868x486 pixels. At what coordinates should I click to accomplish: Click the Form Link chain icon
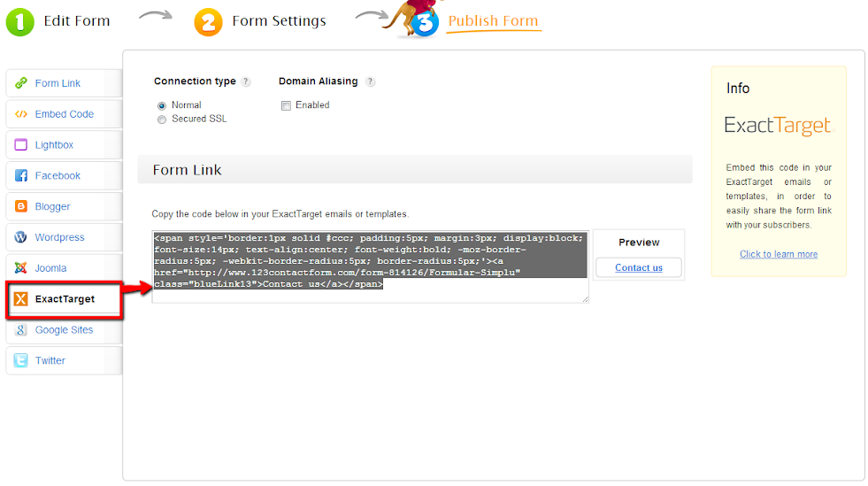click(x=21, y=83)
